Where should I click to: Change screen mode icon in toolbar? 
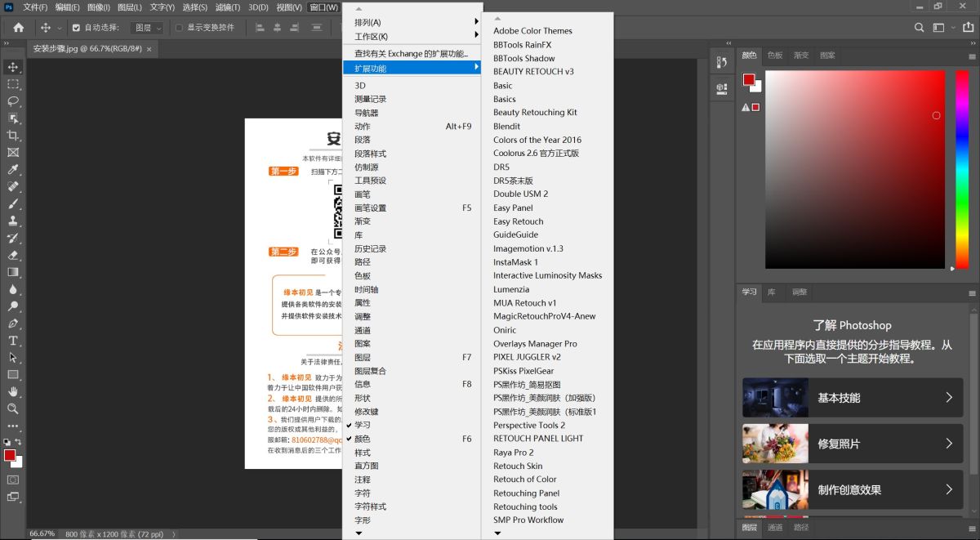point(13,496)
